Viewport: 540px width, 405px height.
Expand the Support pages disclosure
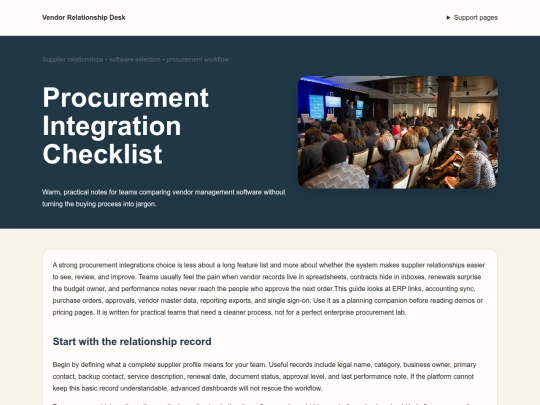pos(472,18)
